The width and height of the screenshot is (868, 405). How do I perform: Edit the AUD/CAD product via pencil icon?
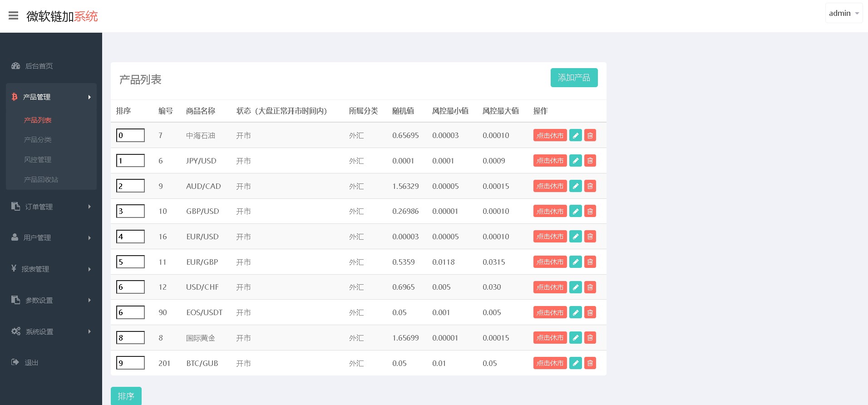click(x=575, y=186)
